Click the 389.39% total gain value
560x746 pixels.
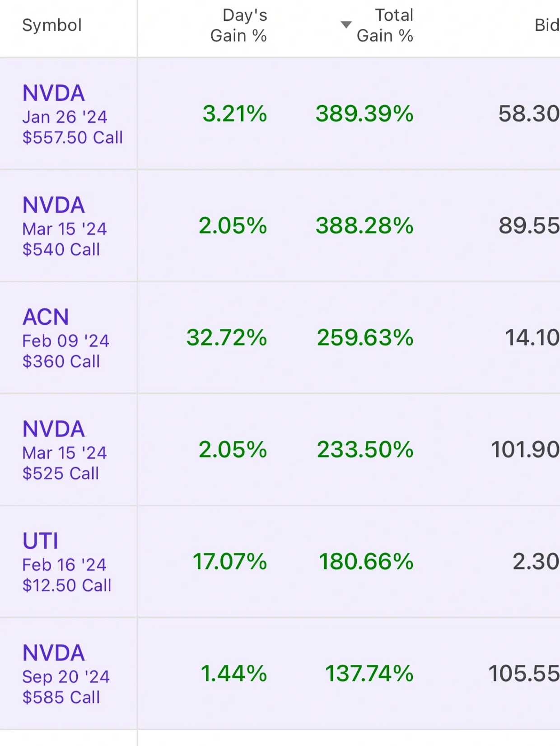click(x=364, y=113)
